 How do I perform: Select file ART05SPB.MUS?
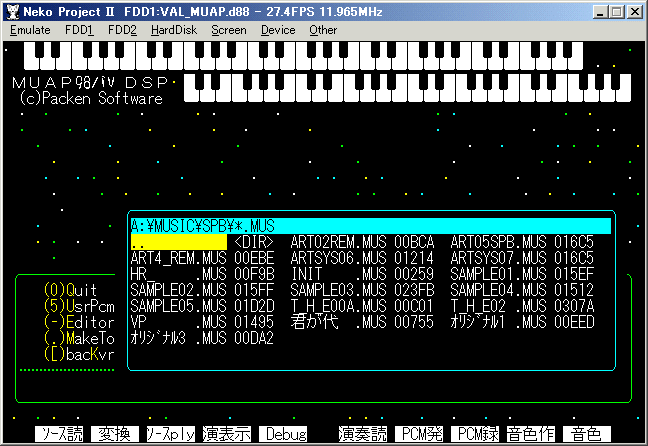pyautogui.click(x=498, y=242)
